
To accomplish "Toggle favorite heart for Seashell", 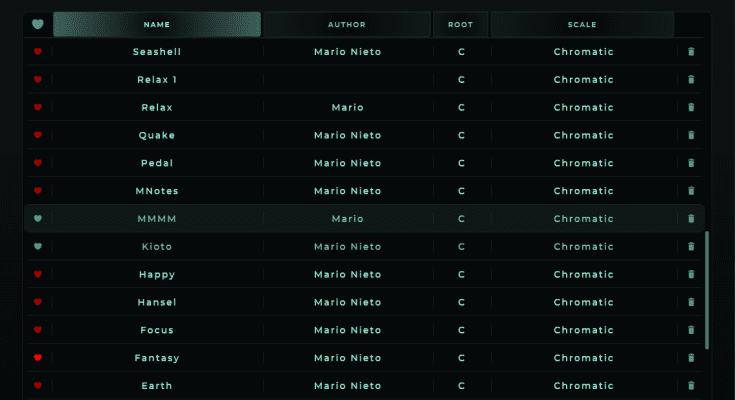I will coord(38,51).
